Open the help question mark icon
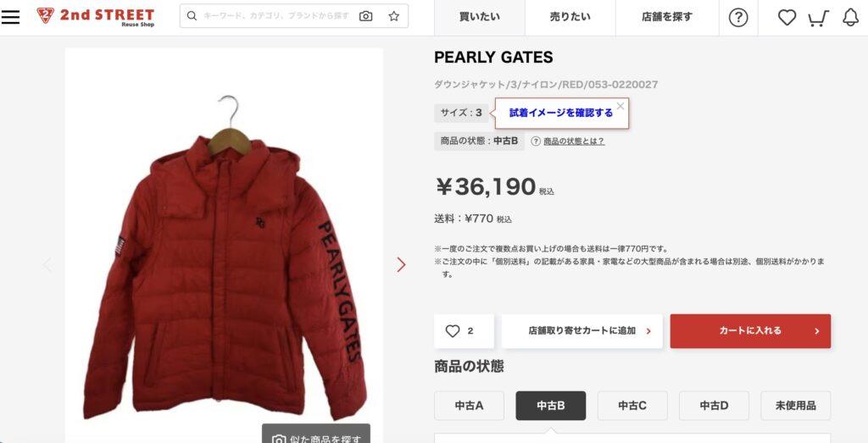The height and width of the screenshot is (443, 868). tap(738, 18)
